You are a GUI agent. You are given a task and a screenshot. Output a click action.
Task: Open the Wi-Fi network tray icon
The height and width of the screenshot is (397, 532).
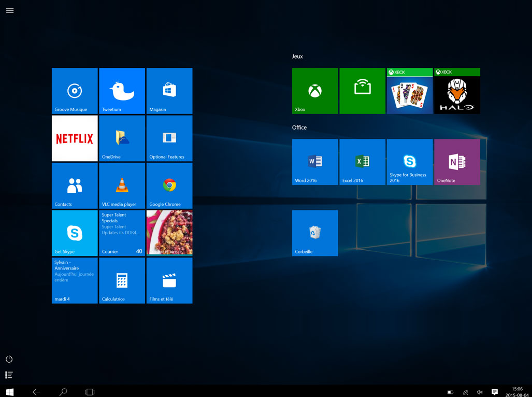click(466, 392)
